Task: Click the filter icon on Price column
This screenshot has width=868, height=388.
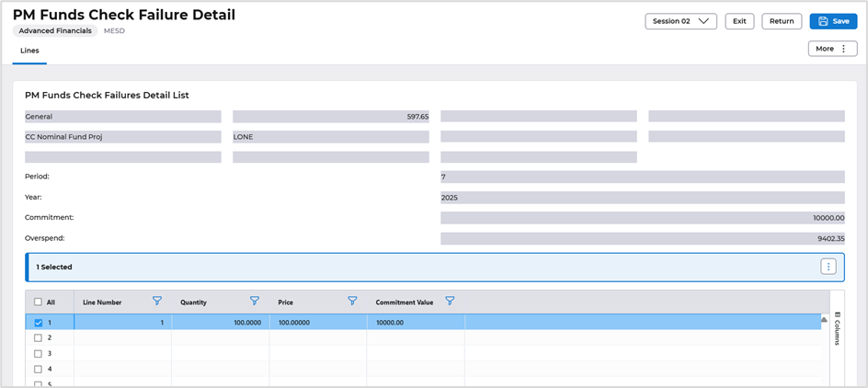Action: click(x=352, y=301)
